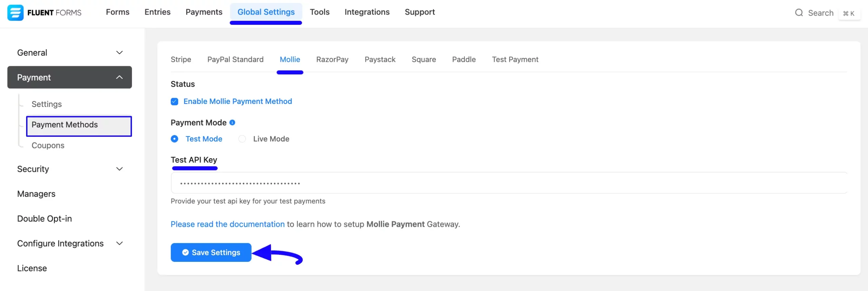
Task: Open Double Opt-in in the sidebar
Action: [44, 219]
